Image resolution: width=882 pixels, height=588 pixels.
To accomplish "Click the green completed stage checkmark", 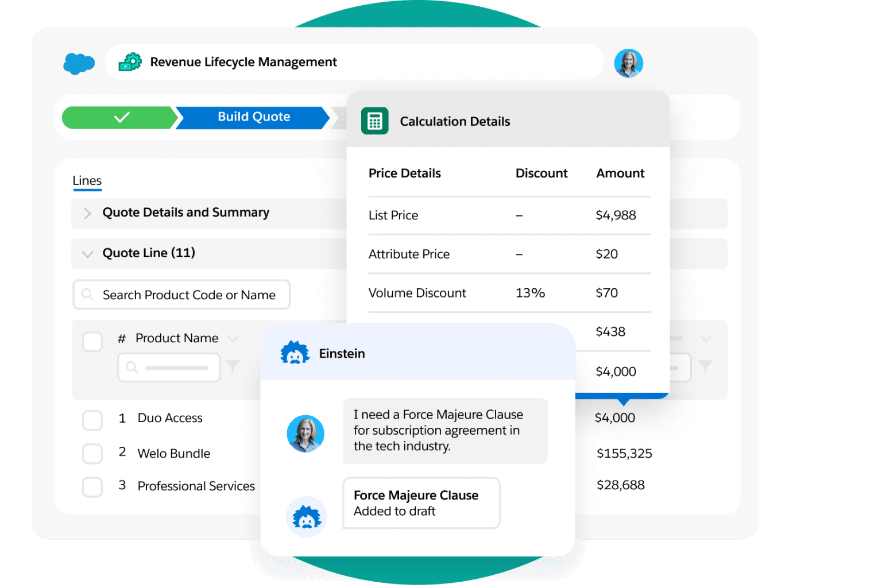I will pos(122,117).
